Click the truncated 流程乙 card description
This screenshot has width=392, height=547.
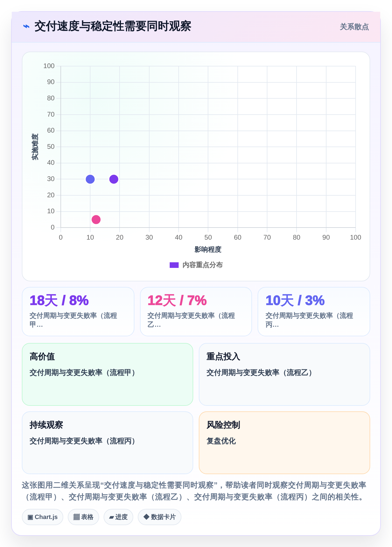[191, 320]
